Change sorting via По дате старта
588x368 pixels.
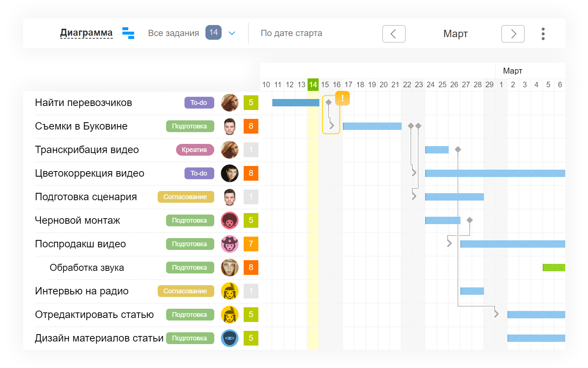[x=291, y=33]
